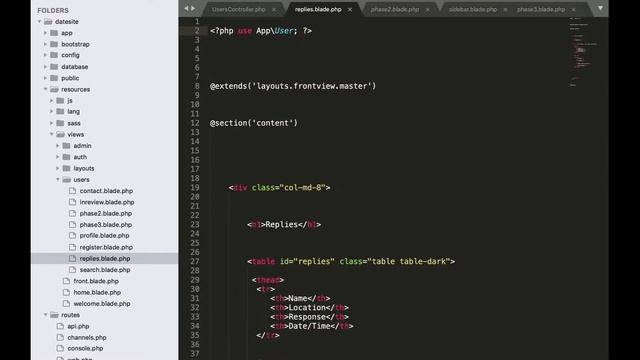The height and width of the screenshot is (360, 640).
Task: Expand the config folder arrow
Action: 45,55
